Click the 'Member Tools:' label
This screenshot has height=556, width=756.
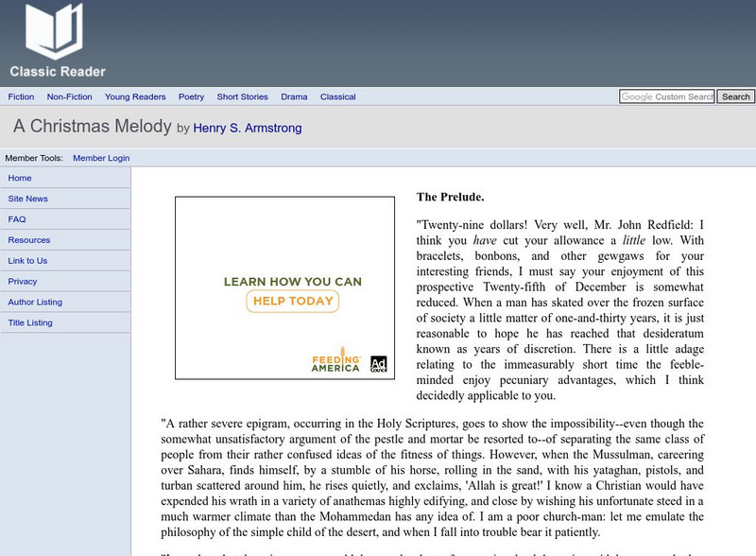point(34,158)
